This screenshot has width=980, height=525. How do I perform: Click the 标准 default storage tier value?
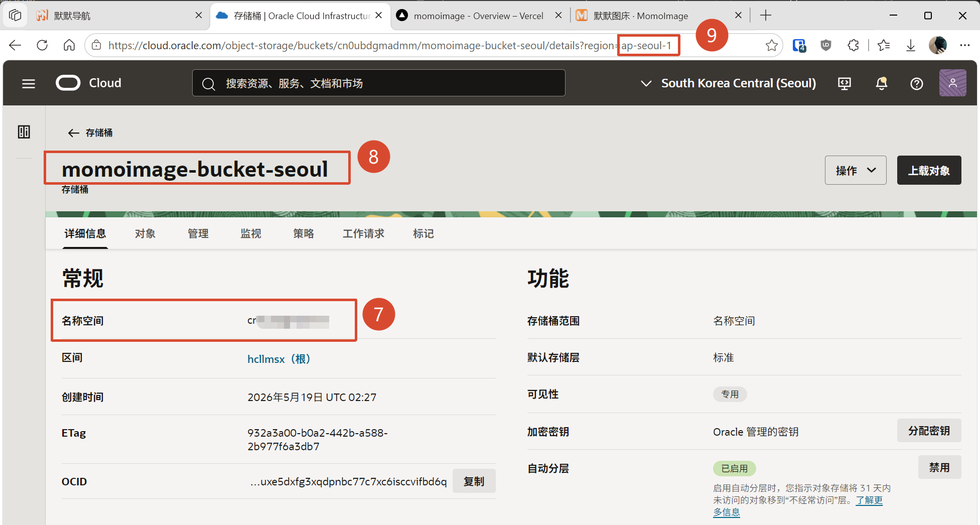point(724,357)
